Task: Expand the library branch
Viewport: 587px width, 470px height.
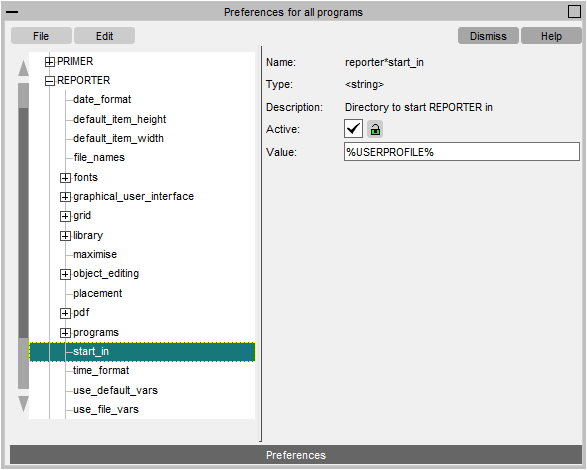Action: click(x=65, y=236)
